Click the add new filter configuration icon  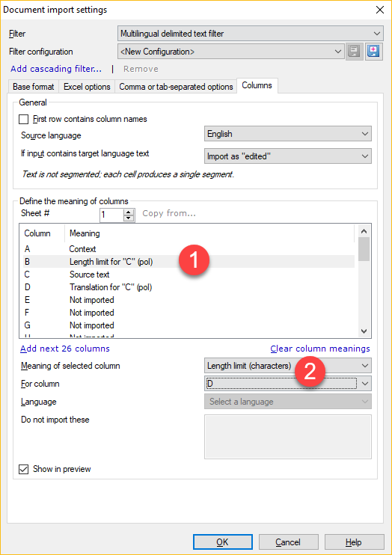tap(374, 52)
